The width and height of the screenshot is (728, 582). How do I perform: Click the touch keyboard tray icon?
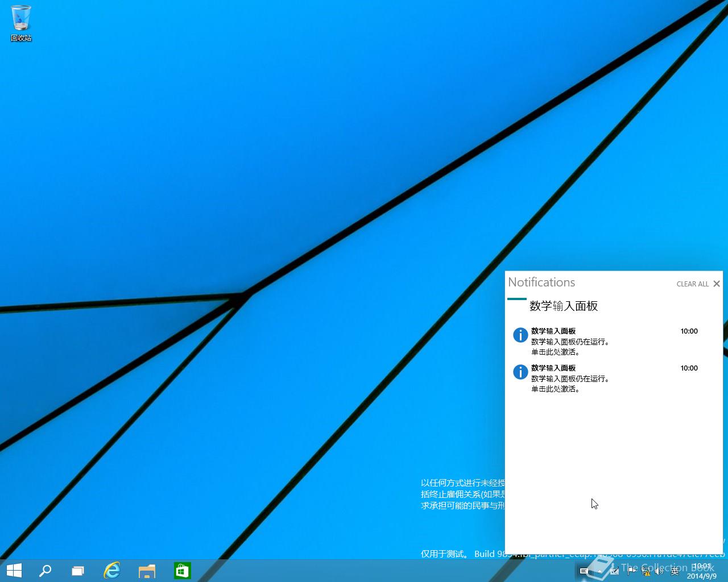[x=584, y=570]
